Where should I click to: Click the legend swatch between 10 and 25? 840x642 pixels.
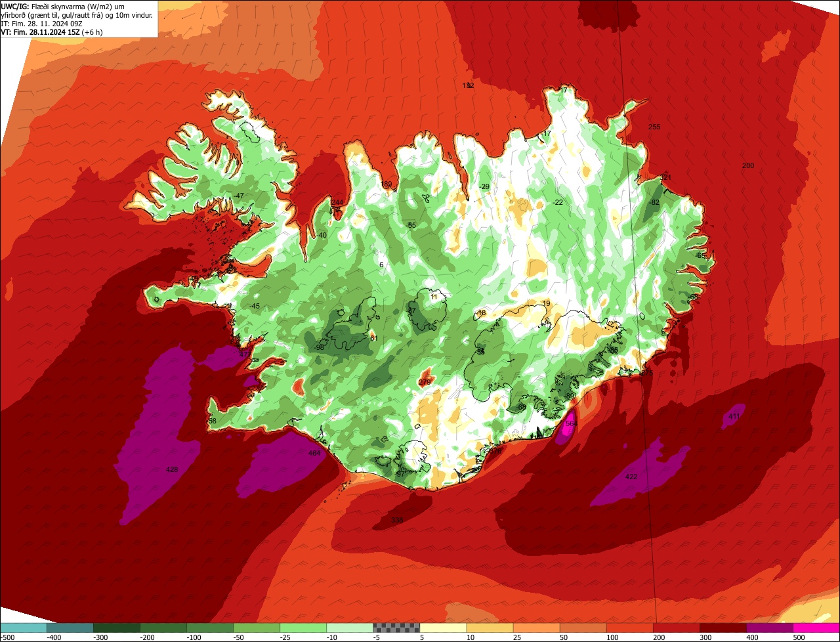click(490, 628)
